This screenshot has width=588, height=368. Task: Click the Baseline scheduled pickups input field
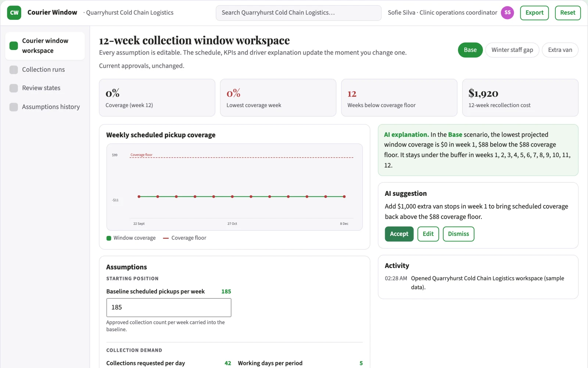(169, 308)
